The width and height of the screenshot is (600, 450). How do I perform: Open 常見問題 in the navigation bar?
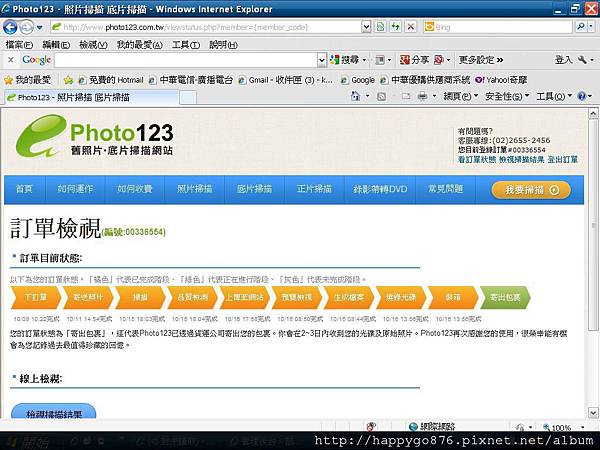coord(445,189)
